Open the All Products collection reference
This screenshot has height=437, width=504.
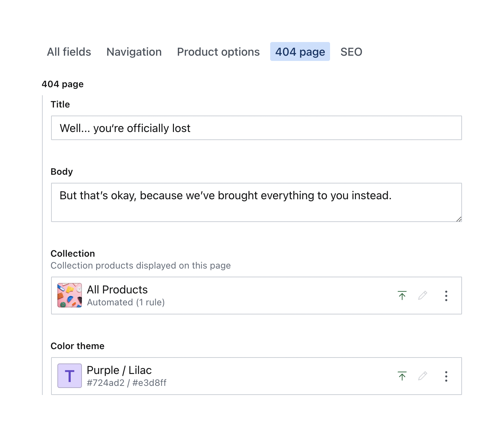(117, 290)
